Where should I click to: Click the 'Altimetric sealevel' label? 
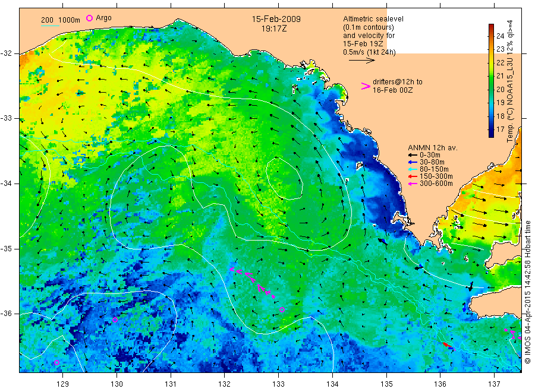coord(373,19)
